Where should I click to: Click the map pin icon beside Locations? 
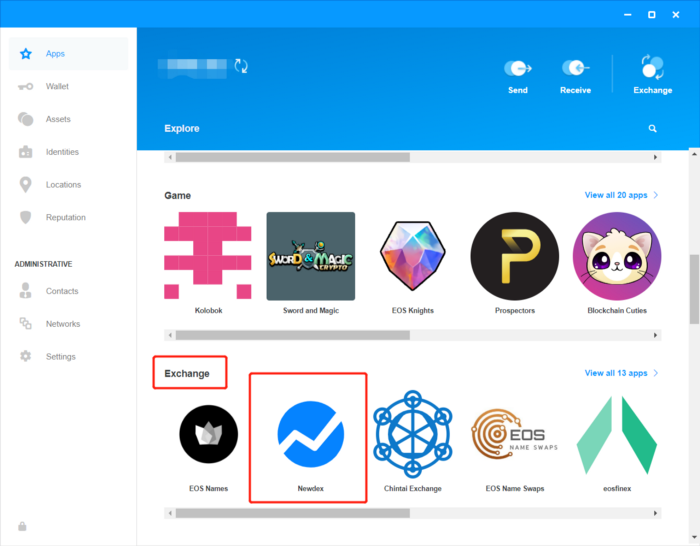[x=25, y=184]
